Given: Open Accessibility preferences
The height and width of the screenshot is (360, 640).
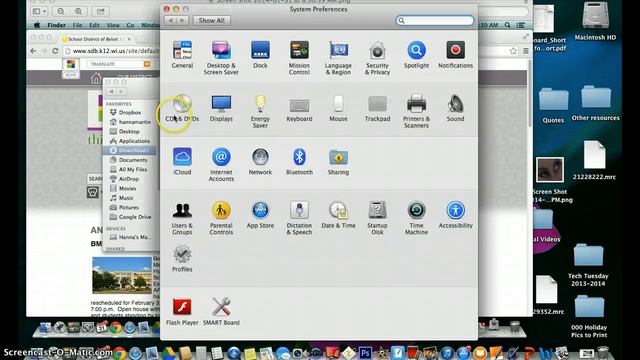Looking at the screenshot, I should (x=455, y=215).
